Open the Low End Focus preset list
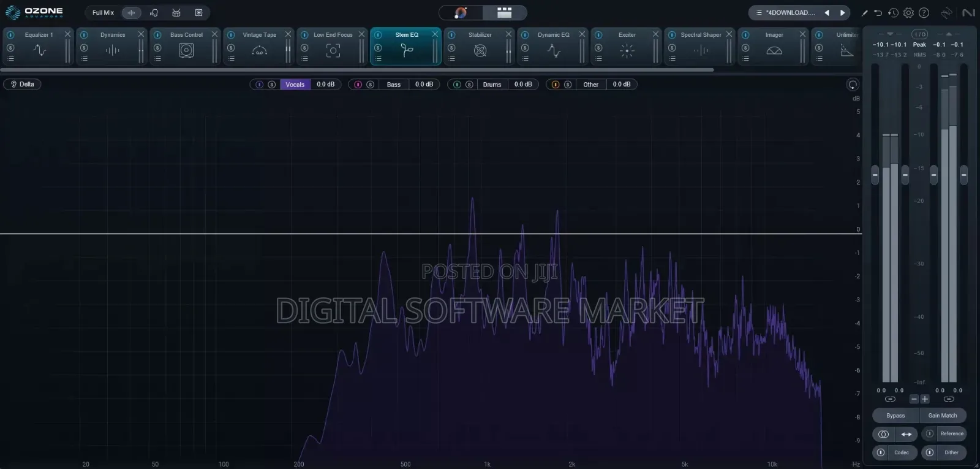This screenshot has width=980, height=469. click(x=304, y=59)
